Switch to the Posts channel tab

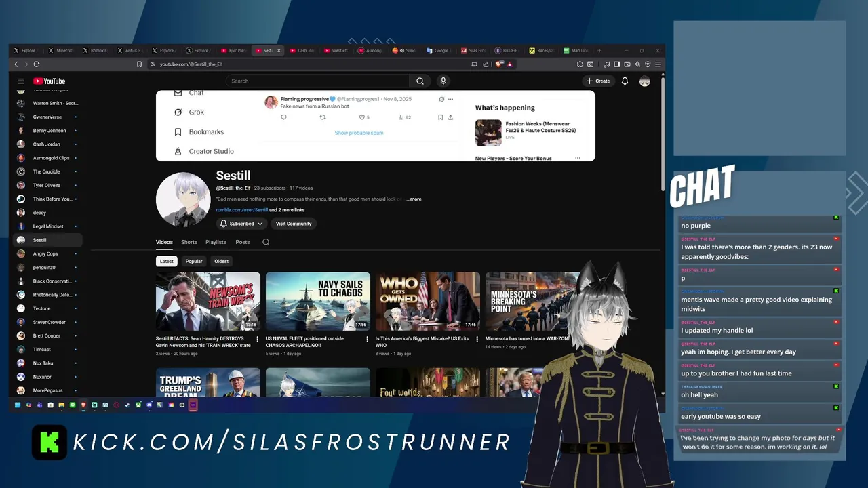pos(243,242)
